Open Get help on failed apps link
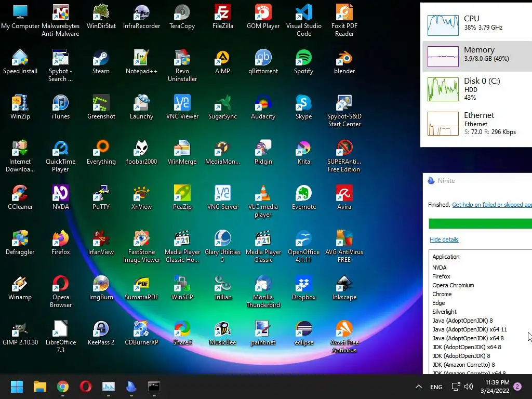The image size is (532, 399). pos(492,205)
